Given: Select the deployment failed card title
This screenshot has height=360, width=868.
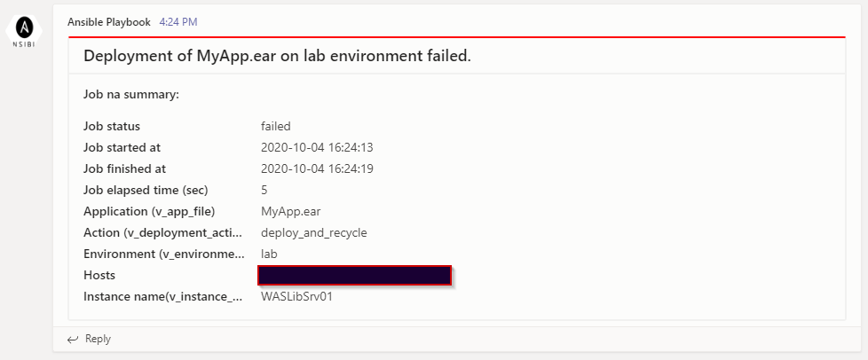Looking at the screenshot, I should click(x=277, y=56).
